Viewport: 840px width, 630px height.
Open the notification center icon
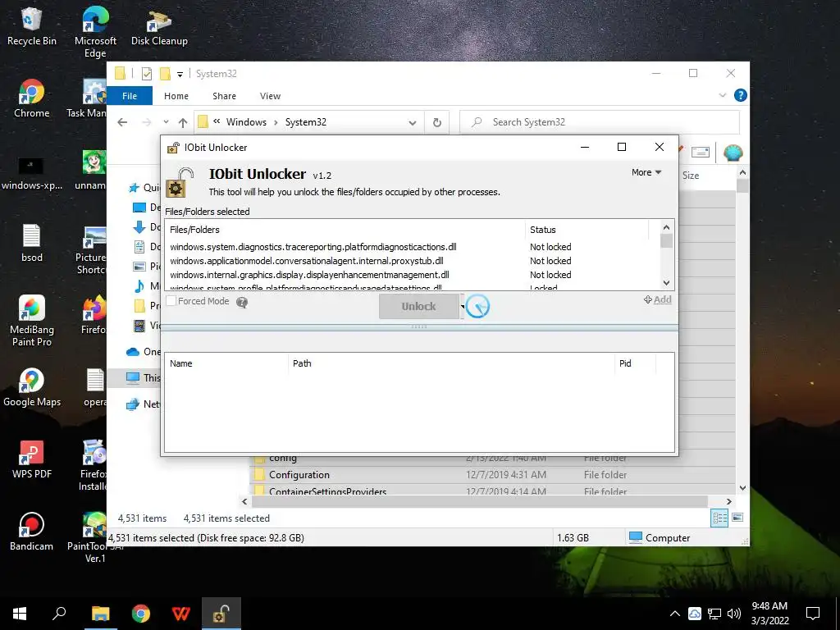813,614
